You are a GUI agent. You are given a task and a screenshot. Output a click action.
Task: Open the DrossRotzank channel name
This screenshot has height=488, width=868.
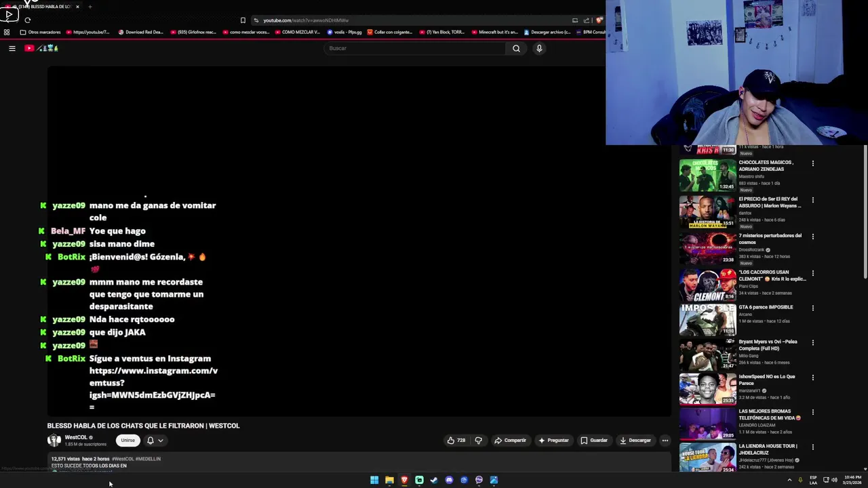(751, 249)
